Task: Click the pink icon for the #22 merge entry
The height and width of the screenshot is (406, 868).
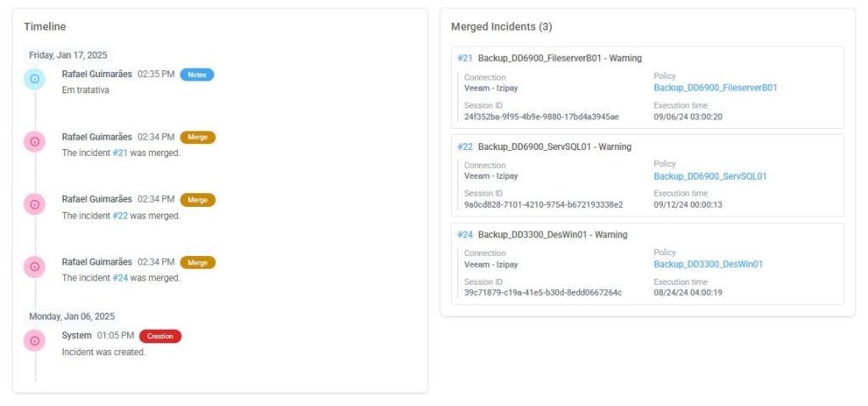Action: point(35,204)
